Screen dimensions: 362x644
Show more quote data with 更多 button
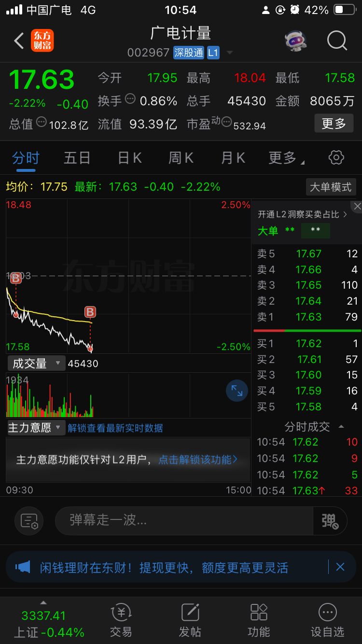pos(334,124)
